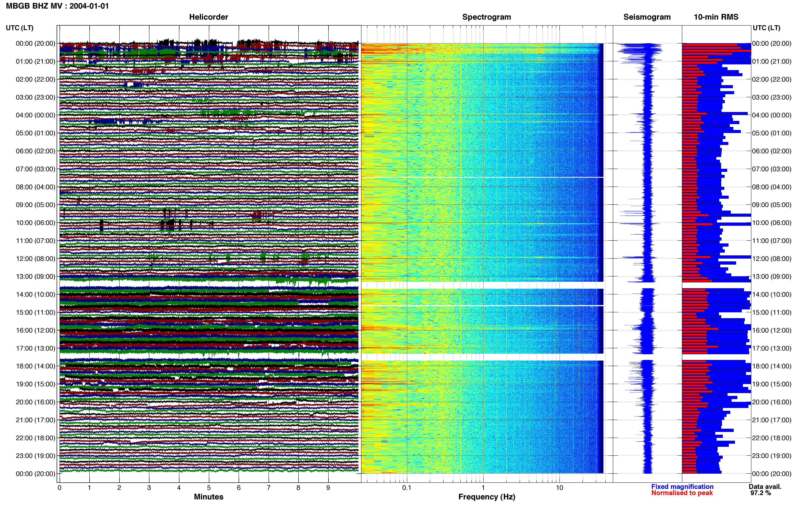Viewport: 812px width, 508px height.
Task: Click the left time label '09:00 (05:00)'
Action: (36, 205)
